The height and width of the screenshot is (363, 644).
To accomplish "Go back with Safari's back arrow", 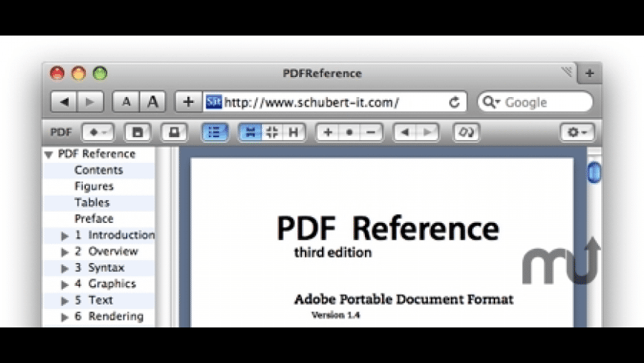I will point(64,101).
